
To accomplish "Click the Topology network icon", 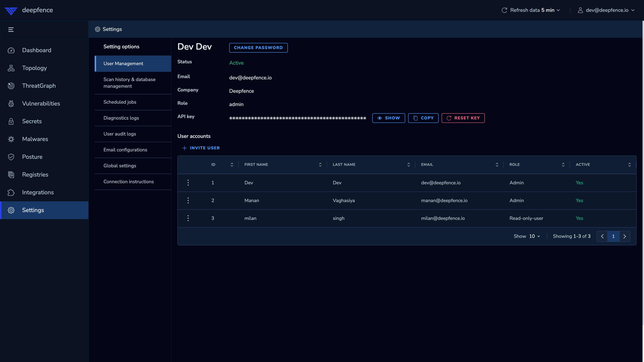I will pyautogui.click(x=11, y=68).
